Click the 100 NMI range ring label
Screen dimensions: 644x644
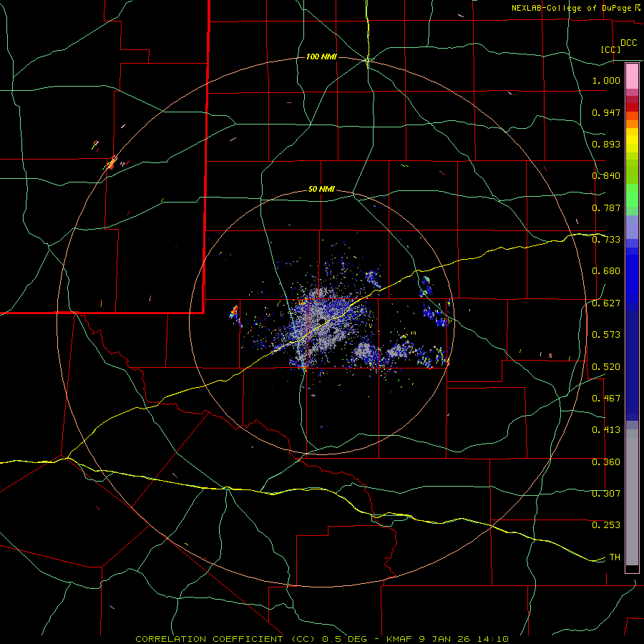click(321, 57)
